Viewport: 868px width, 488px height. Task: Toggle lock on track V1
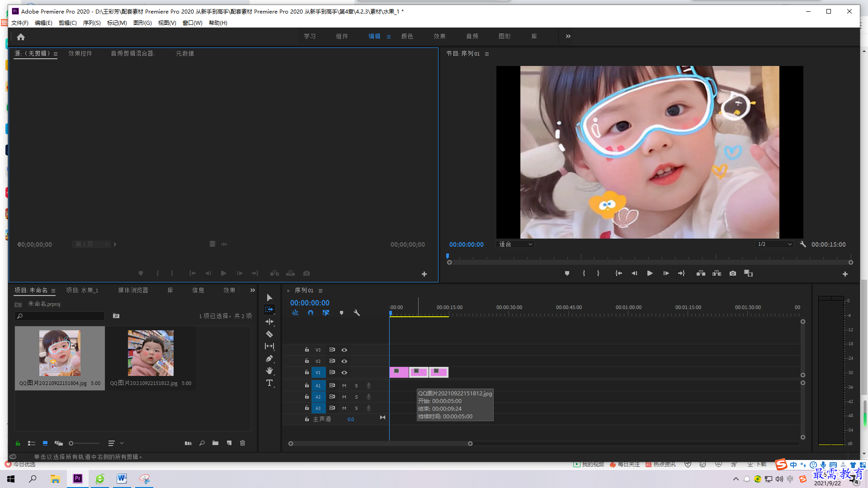[x=307, y=372]
